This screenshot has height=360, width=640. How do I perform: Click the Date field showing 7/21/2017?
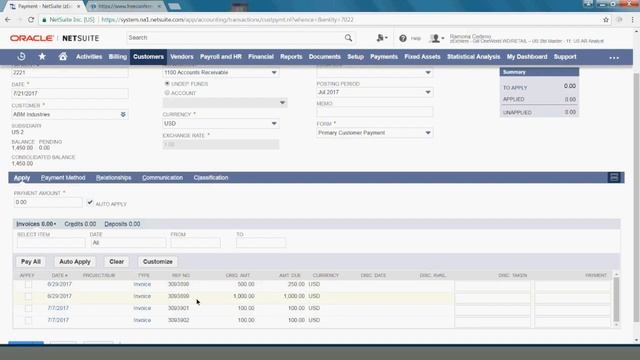pyautogui.click(x=70, y=93)
